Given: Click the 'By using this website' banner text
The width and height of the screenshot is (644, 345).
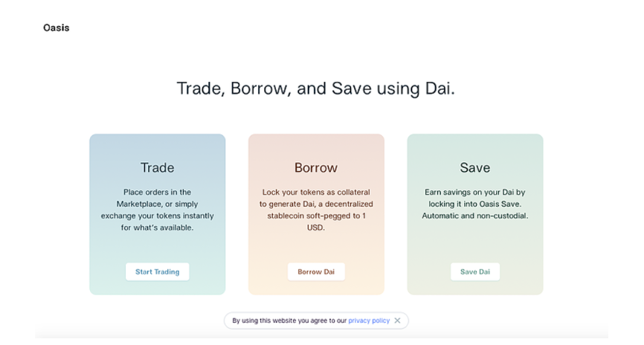Looking at the screenshot, I should [289, 320].
